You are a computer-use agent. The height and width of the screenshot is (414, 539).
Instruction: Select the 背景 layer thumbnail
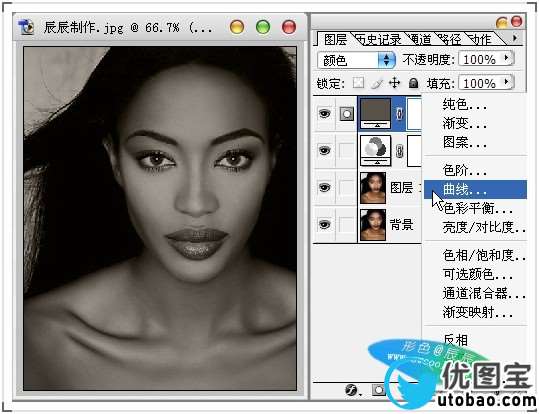pyautogui.click(x=373, y=225)
